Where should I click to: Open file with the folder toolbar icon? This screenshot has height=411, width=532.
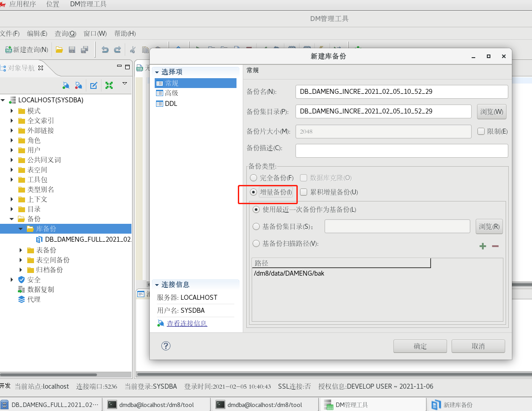(x=59, y=50)
